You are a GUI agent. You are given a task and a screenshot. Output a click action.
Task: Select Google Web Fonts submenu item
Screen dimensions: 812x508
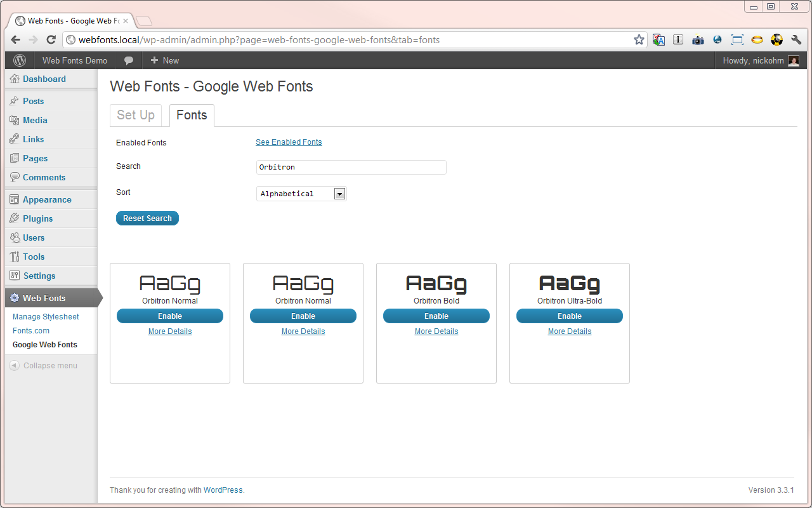click(x=45, y=345)
